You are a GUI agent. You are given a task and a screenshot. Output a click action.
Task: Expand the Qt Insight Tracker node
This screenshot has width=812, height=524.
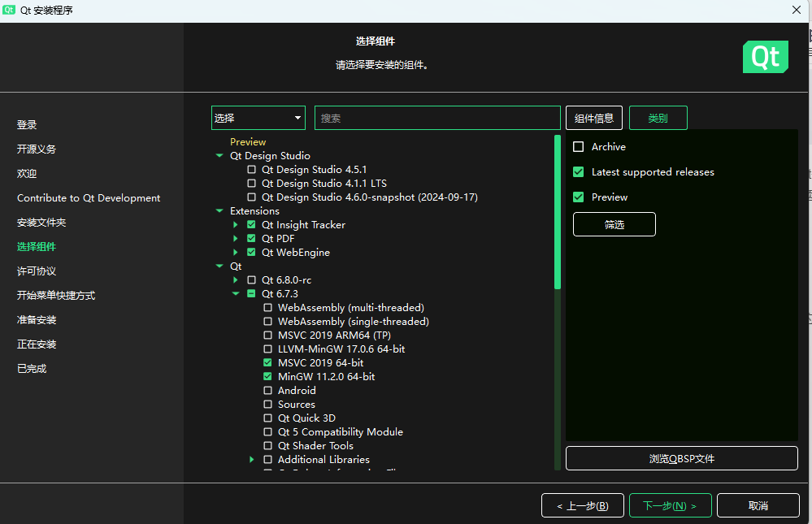coord(236,225)
